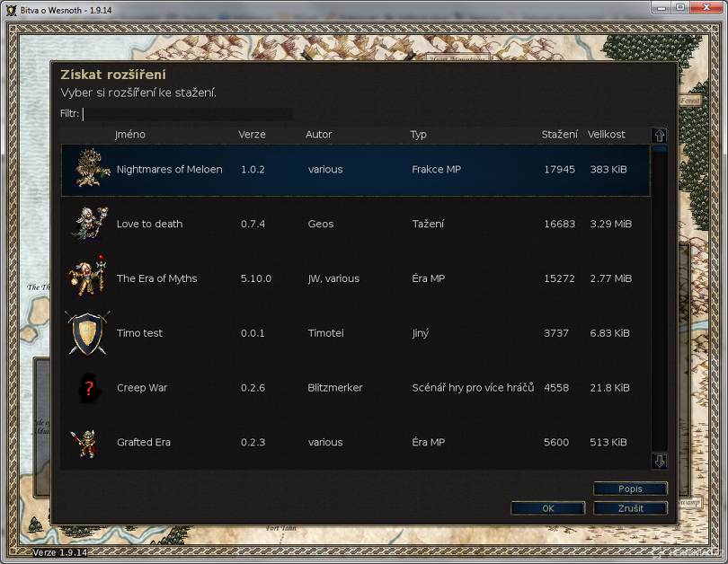Sort add-ons by Velikost column
Viewport: 728px width, 564px height.
pos(607,135)
